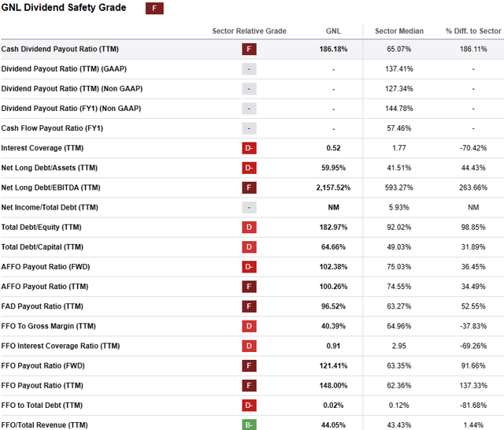Click the % Diff. to Sector column header
The width and height of the screenshot is (504, 430).
tap(473, 32)
